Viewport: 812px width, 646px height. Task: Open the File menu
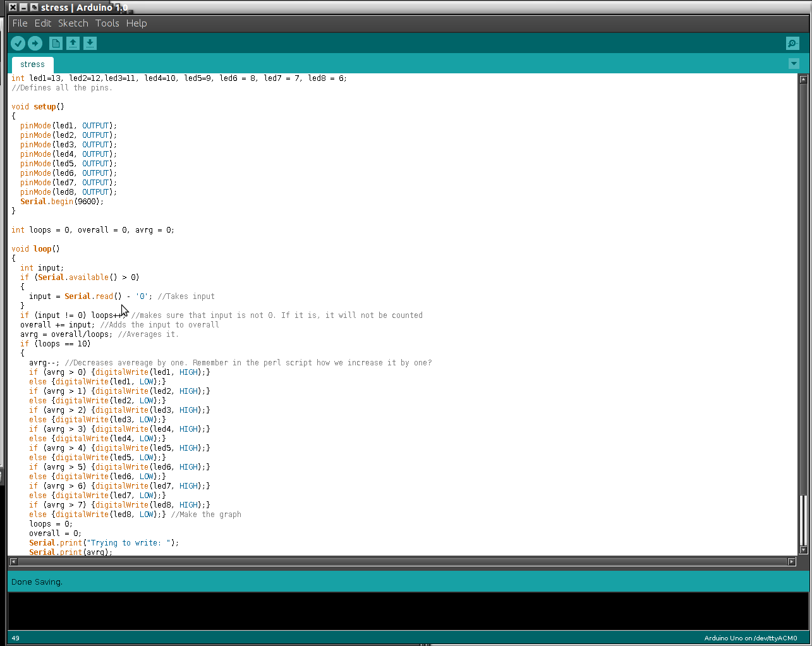coord(20,23)
